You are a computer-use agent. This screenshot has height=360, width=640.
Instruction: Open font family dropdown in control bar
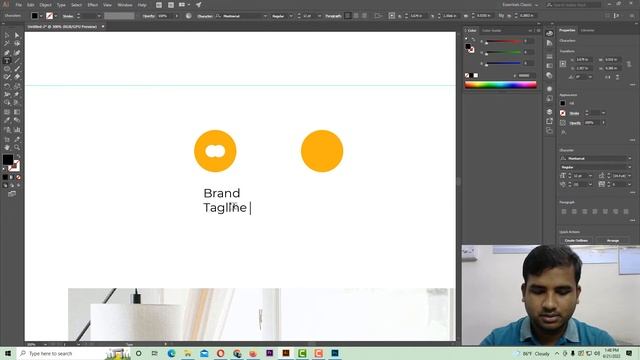click(265, 16)
